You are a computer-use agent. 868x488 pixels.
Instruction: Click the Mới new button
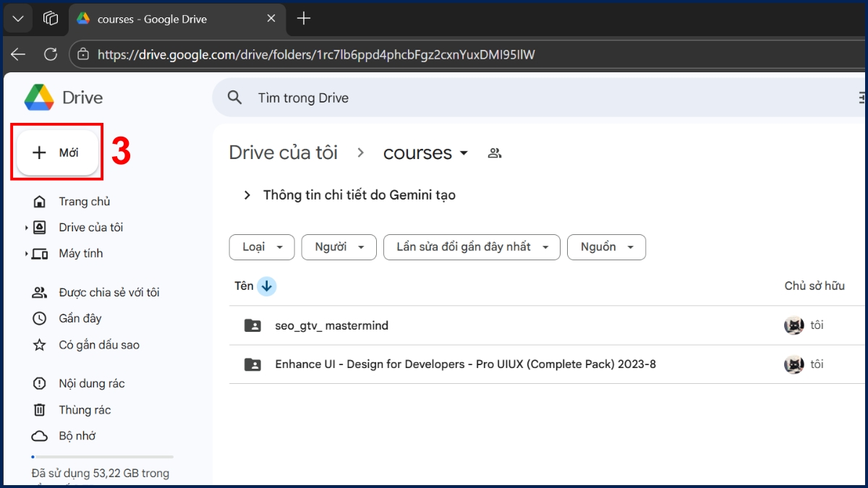tap(57, 153)
